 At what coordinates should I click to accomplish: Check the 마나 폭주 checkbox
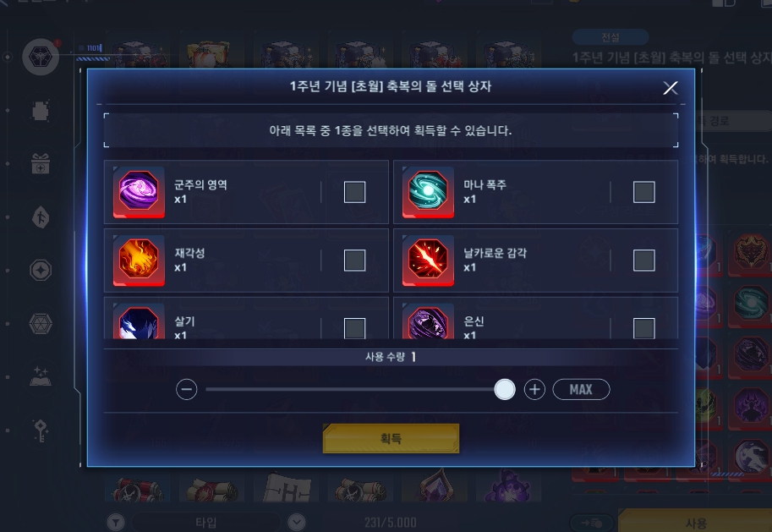pyautogui.click(x=644, y=192)
